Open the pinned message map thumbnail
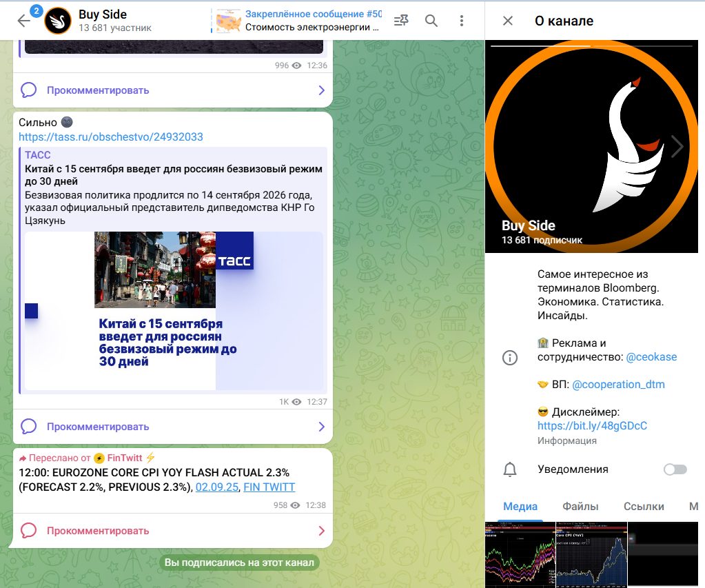 (x=228, y=21)
